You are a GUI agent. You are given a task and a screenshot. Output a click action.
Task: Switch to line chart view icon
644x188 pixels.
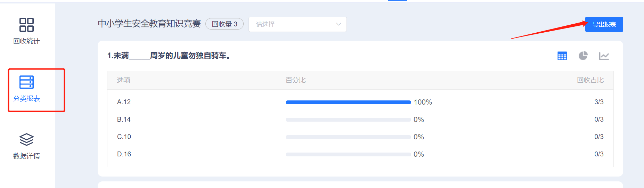tap(604, 56)
